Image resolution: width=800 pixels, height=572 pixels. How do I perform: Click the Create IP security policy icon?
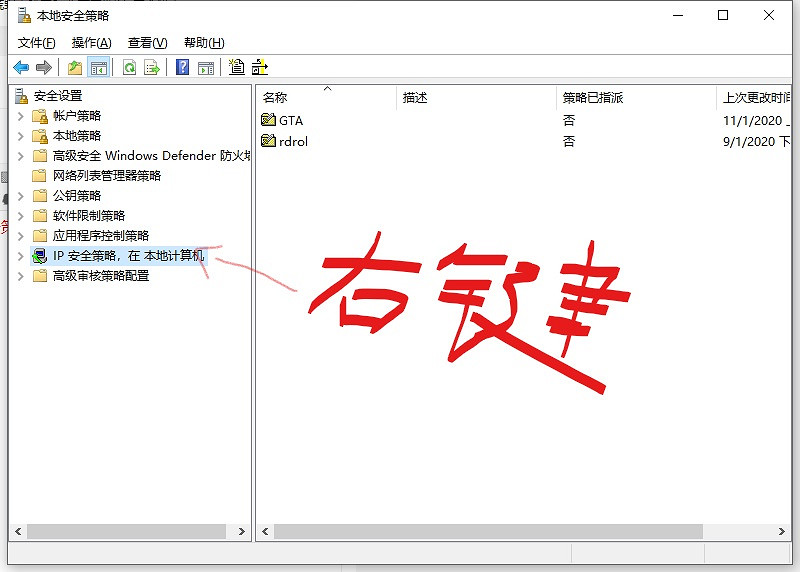click(x=236, y=68)
